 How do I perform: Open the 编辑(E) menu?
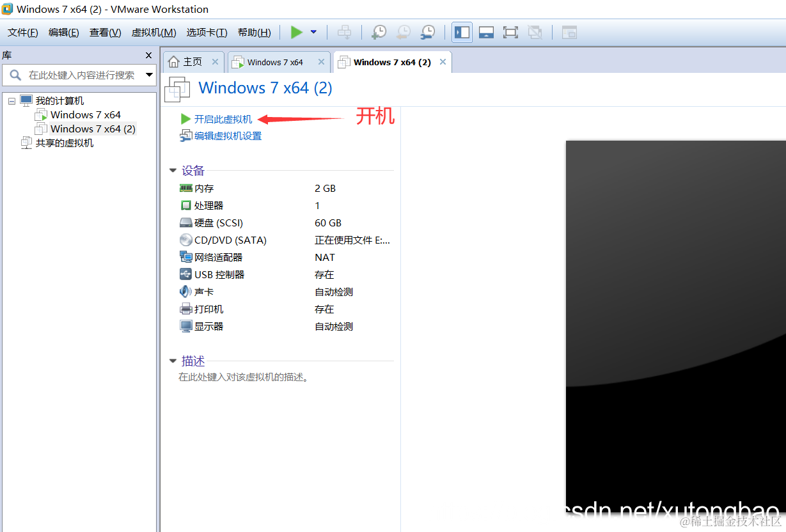pyautogui.click(x=64, y=33)
